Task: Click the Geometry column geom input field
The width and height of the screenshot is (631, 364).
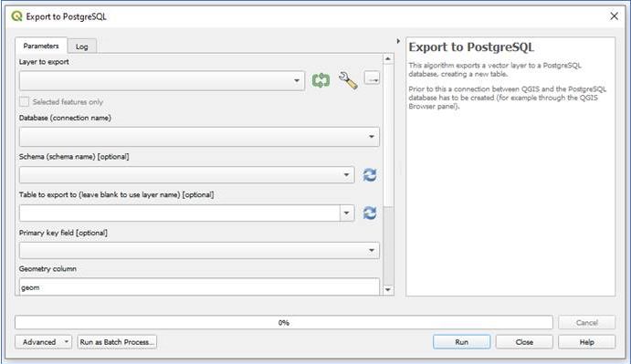Action: click(199, 286)
